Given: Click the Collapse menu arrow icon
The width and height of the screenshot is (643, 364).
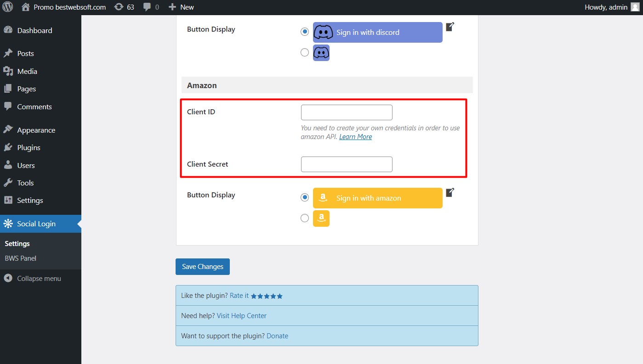Looking at the screenshot, I should (x=8, y=278).
